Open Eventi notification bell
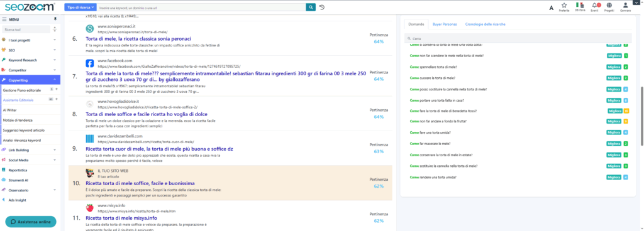Image resolution: width=644 pixels, height=231 pixels. coord(594,5)
